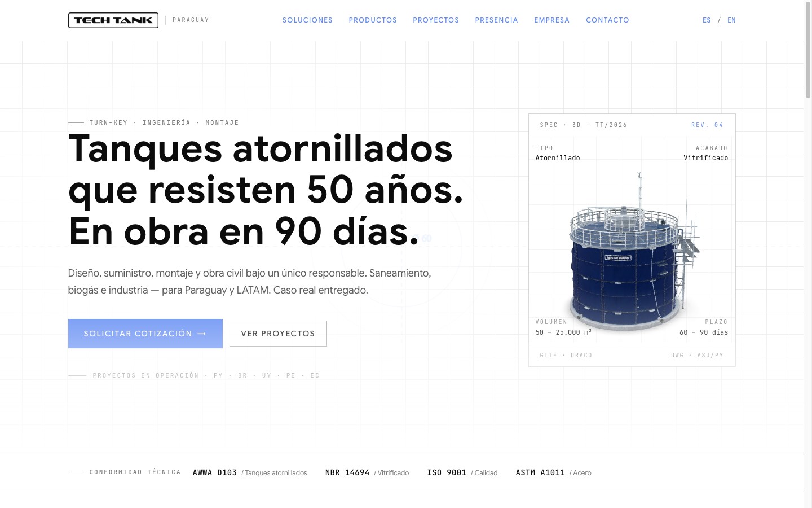Click the ASTM A1011 standard text
Image resolution: width=812 pixels, height=508 pixels.
click(x=540, y=472)
